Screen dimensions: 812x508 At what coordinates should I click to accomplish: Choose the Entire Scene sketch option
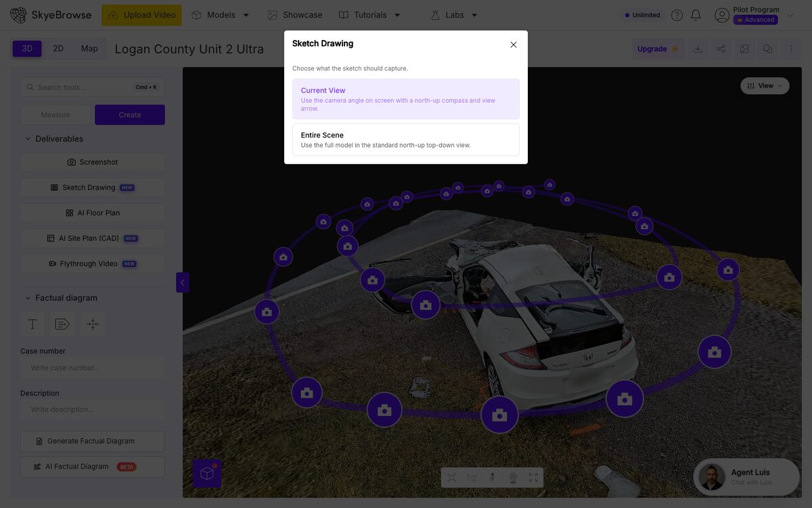[x=406, y=140]
